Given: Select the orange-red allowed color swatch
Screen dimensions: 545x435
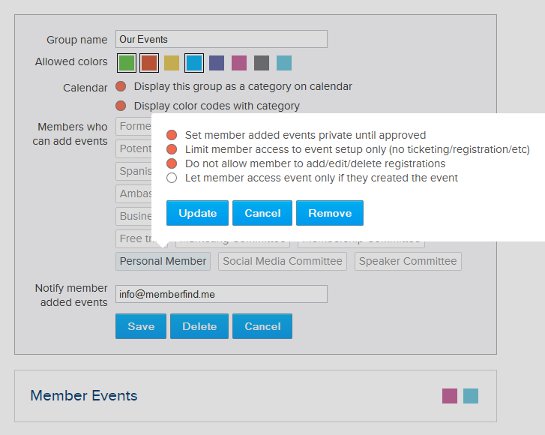Looking at the screenshot, I should click(149, 63).
